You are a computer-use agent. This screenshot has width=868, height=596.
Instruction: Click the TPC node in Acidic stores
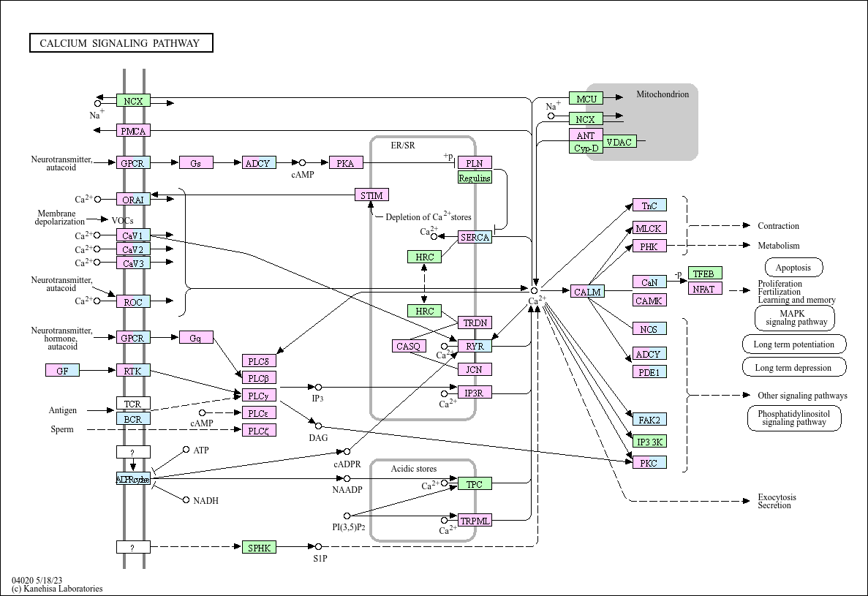tap(475, 483)
